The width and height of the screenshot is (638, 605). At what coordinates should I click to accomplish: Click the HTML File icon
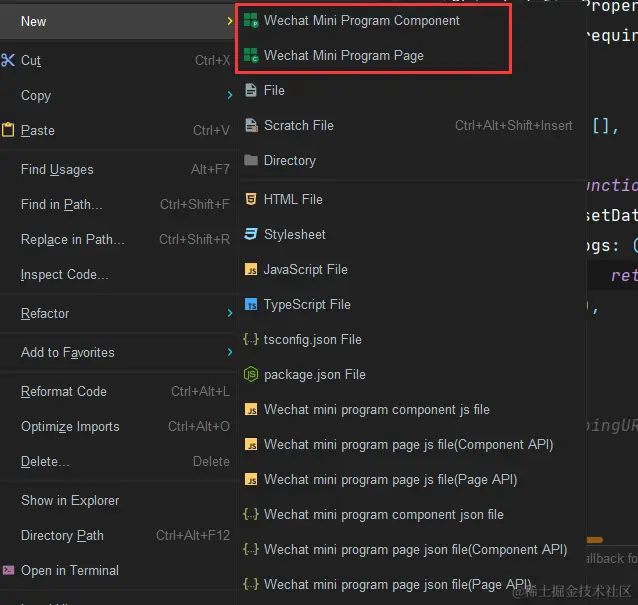pyautogui.click(x=251, y=199)
